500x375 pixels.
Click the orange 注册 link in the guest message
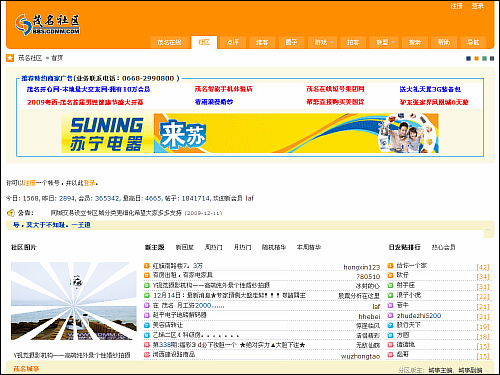(29, 183)
